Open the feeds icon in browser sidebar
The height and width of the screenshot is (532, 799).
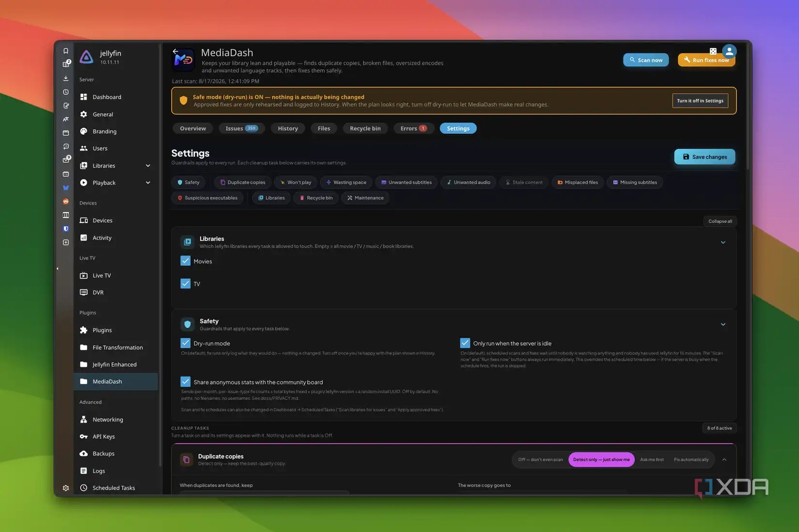[65, 147]
